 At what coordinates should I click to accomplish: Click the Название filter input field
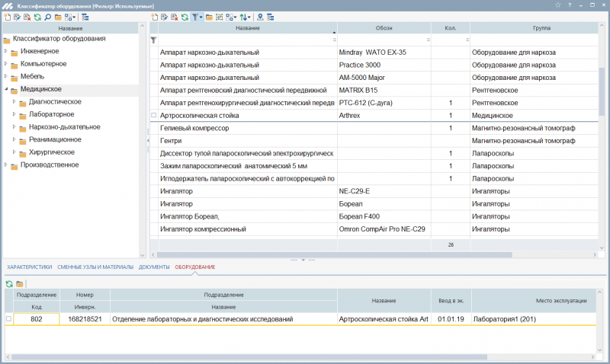pyautogui.click(x=244, y=40)
